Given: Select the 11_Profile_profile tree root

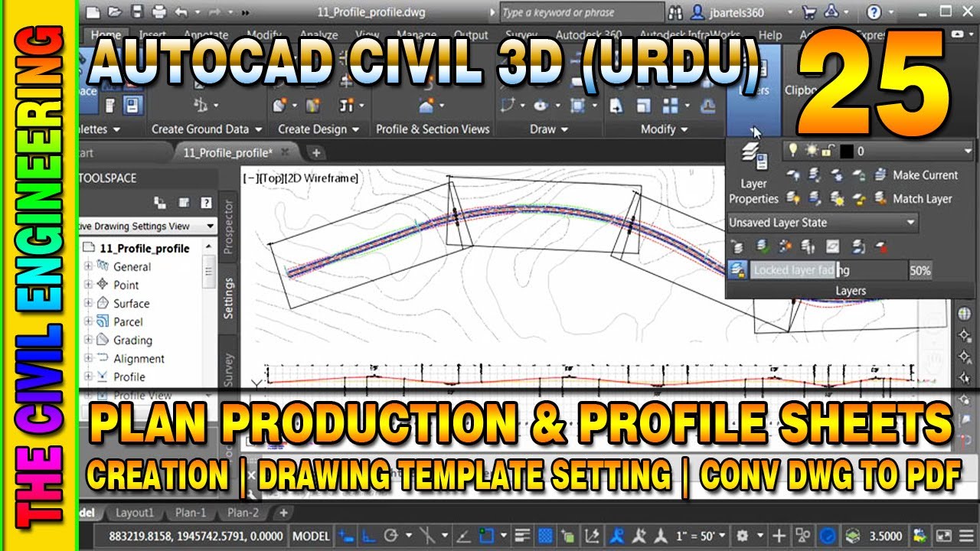Looking at the screenshot, I should point(145,248).
